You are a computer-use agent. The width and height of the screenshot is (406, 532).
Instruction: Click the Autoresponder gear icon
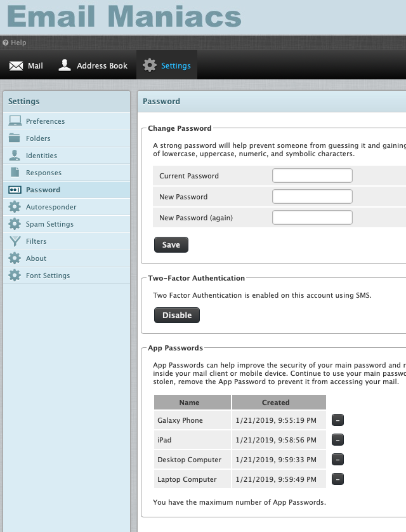(x=15, y=206)
